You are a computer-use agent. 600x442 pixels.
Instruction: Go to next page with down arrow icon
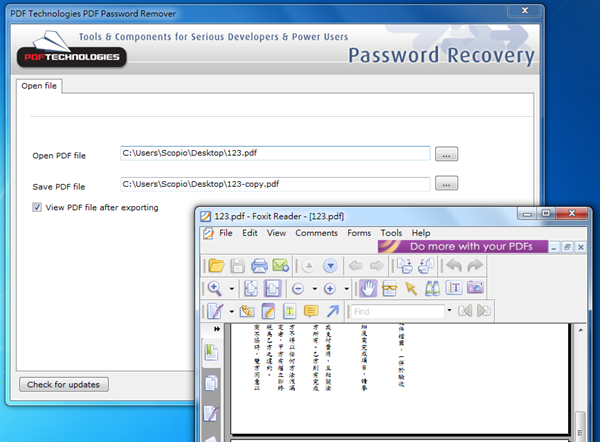pyautogui.click(x=330, y=266)
